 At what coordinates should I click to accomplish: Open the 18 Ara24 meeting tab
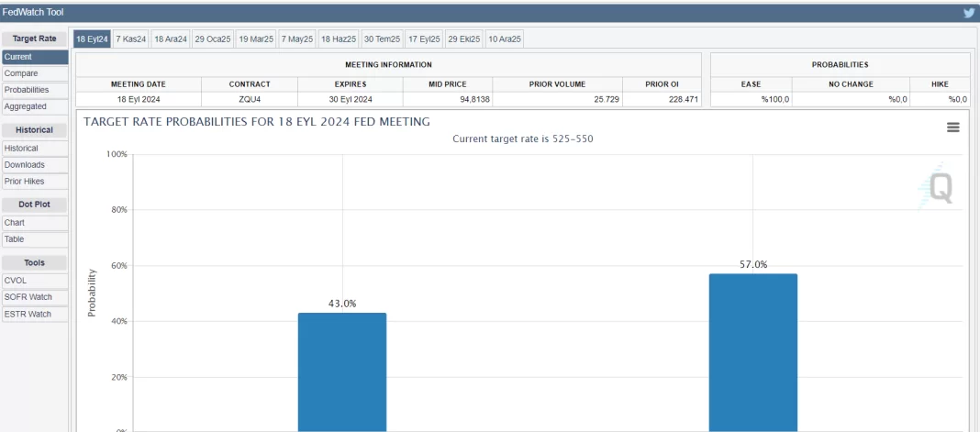pyautogui.click(x=171, y=39)
